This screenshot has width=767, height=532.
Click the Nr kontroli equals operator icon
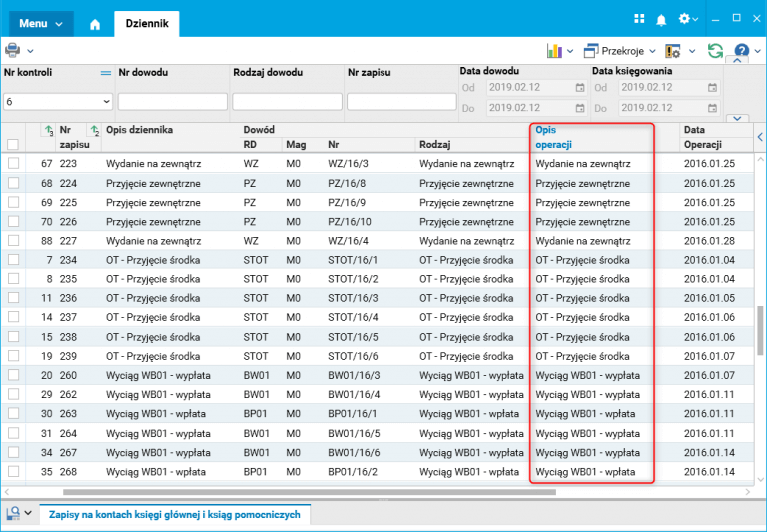click(x=106, y=73)
